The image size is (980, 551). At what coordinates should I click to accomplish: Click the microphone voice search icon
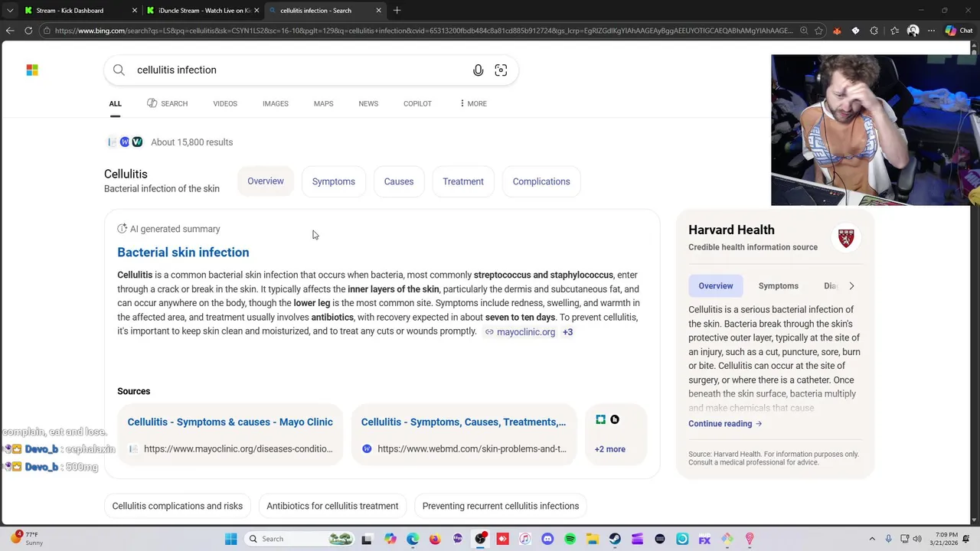[x=478, y=70]
